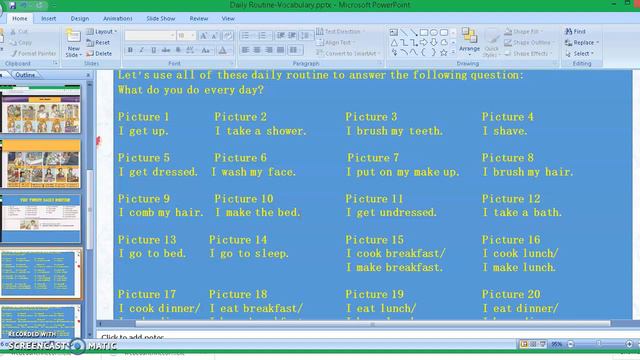Screen dimensions: 640x360
Task: Select the Twenty Daily Routine slide thumbnail
Action: [41, 218]
